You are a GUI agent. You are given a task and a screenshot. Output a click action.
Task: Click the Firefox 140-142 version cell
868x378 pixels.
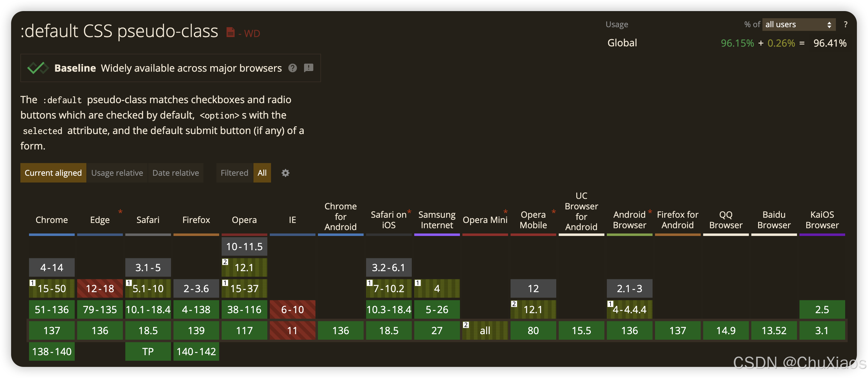click(196, 351)
